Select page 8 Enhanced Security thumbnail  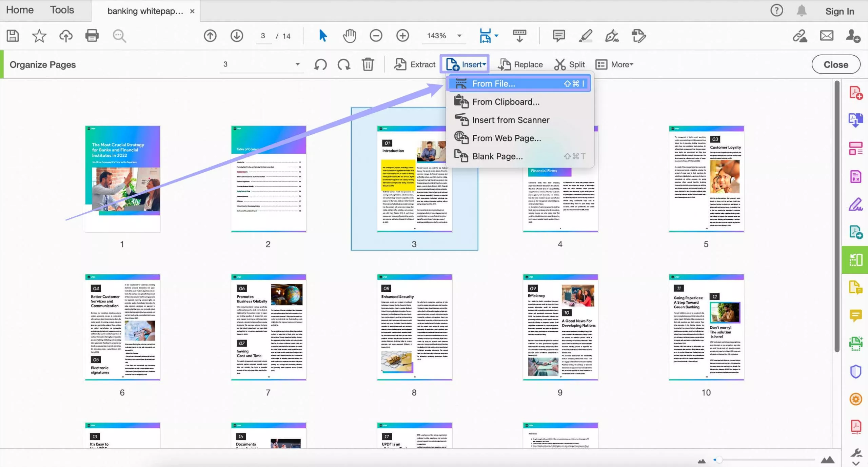(x=414, y=327)
